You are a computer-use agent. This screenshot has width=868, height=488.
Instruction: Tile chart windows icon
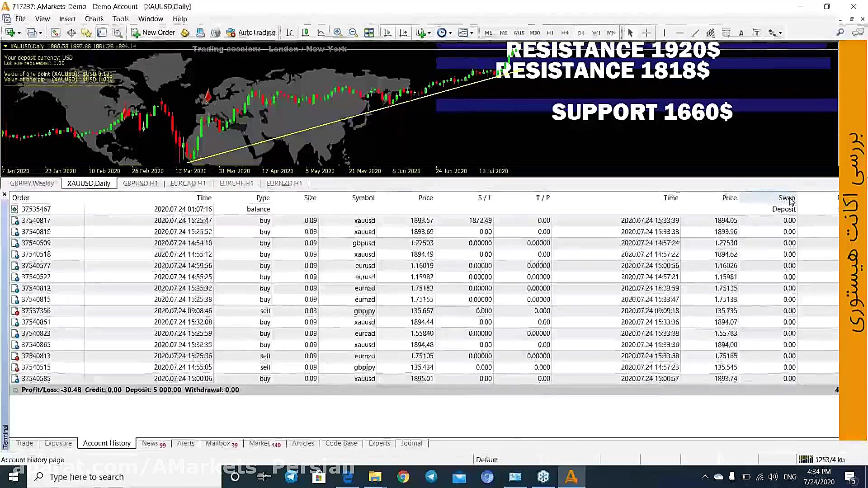click(369, 33)
